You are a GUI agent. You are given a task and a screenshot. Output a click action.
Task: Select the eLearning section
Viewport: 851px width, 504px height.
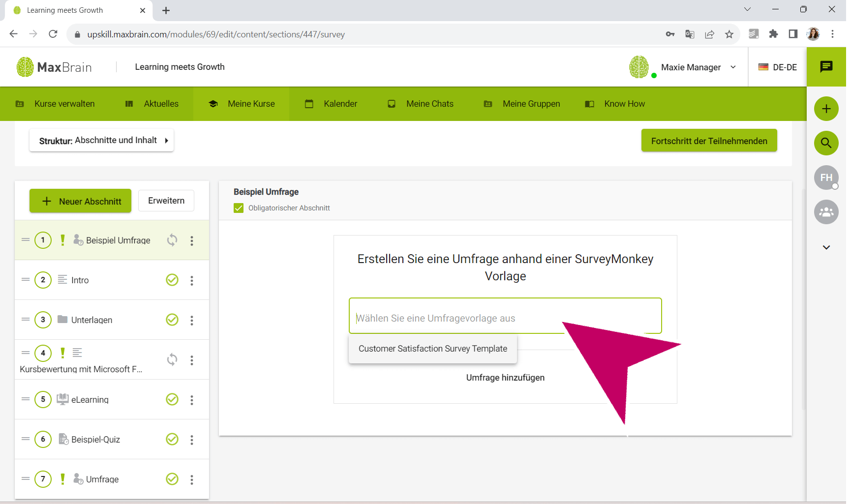112,399
